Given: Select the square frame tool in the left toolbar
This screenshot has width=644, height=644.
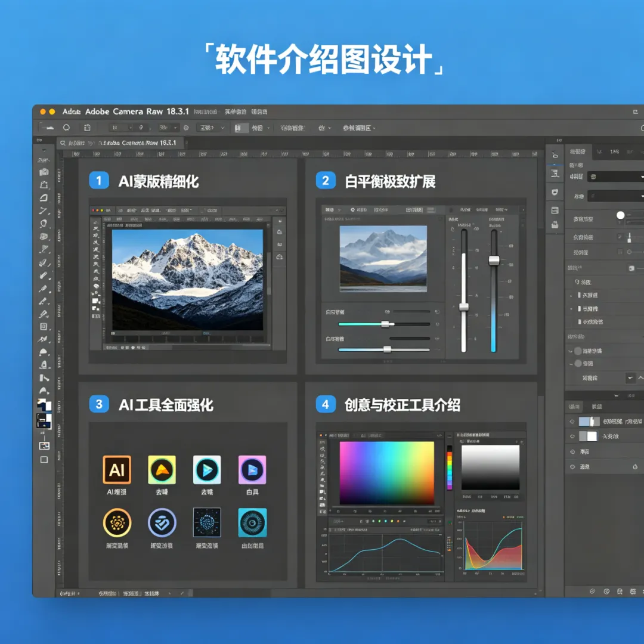Looking at the screenshot, I should tap(44, 327).
